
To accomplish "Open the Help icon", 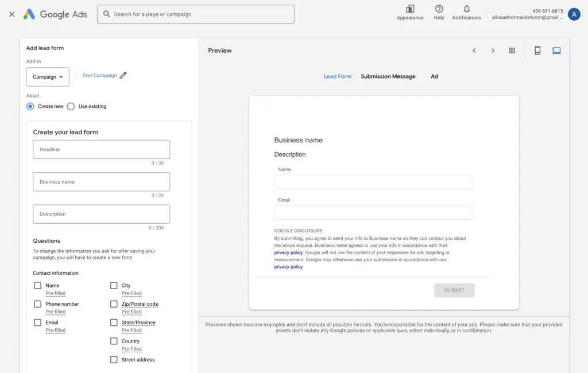I will (x=439, y=9).
